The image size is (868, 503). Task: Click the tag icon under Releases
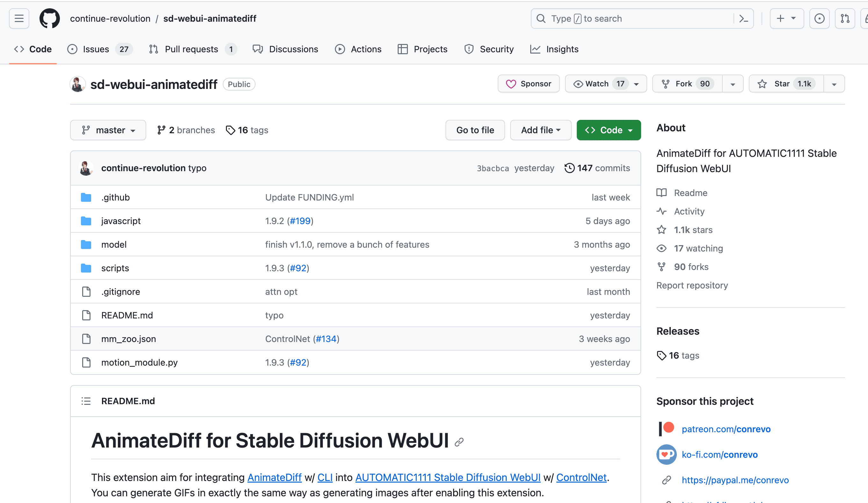coord(661,355)
